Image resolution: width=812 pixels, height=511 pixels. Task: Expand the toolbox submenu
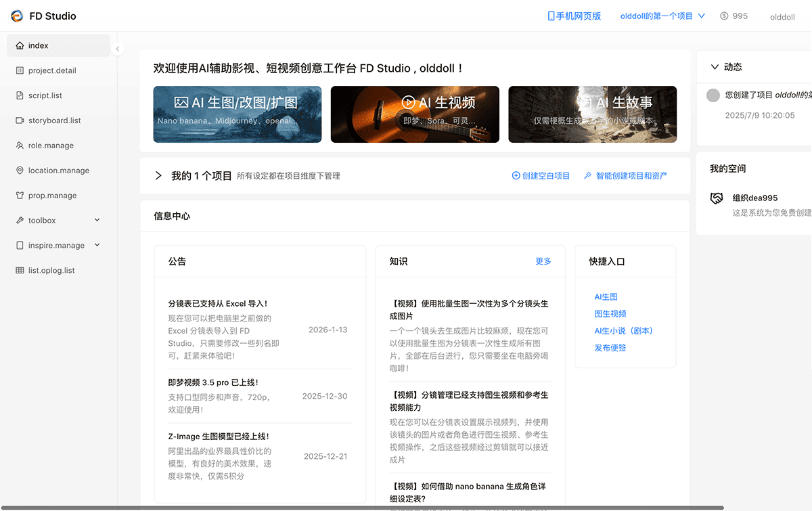(97, 221)
